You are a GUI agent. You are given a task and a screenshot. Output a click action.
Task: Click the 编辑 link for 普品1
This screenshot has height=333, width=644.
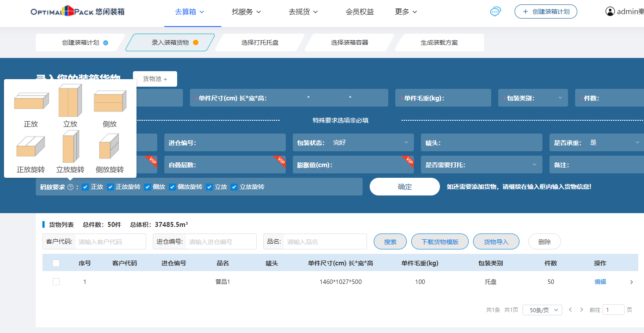600,282
